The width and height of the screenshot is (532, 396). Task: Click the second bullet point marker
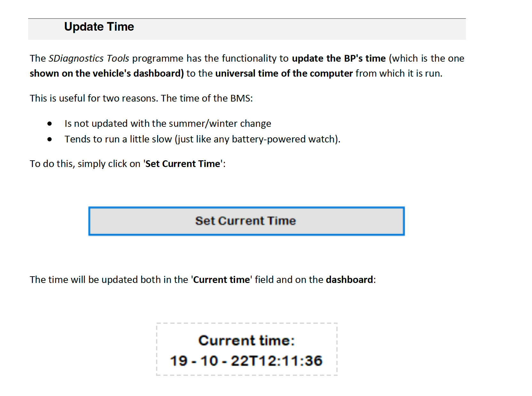pyautogui.click(x=50, y=139)
